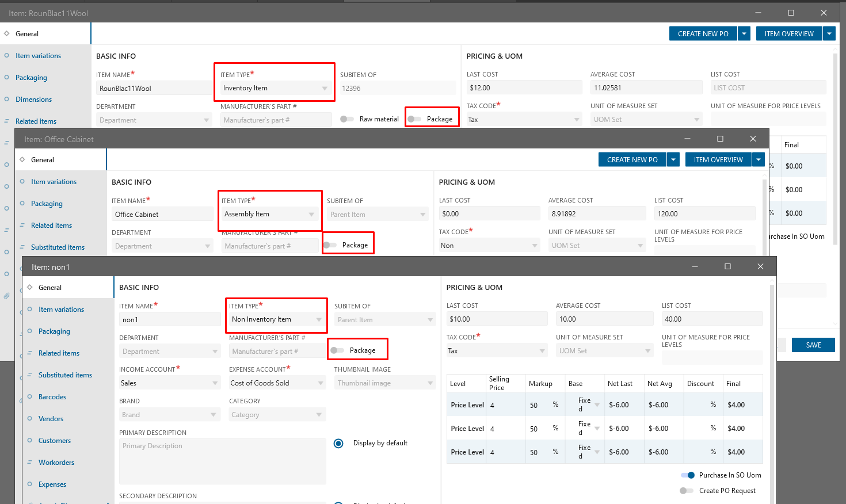846x504 pixels.
Task: Expand the Expense Account Cost of Goods Sold dropdown
Action: (277, 383)
